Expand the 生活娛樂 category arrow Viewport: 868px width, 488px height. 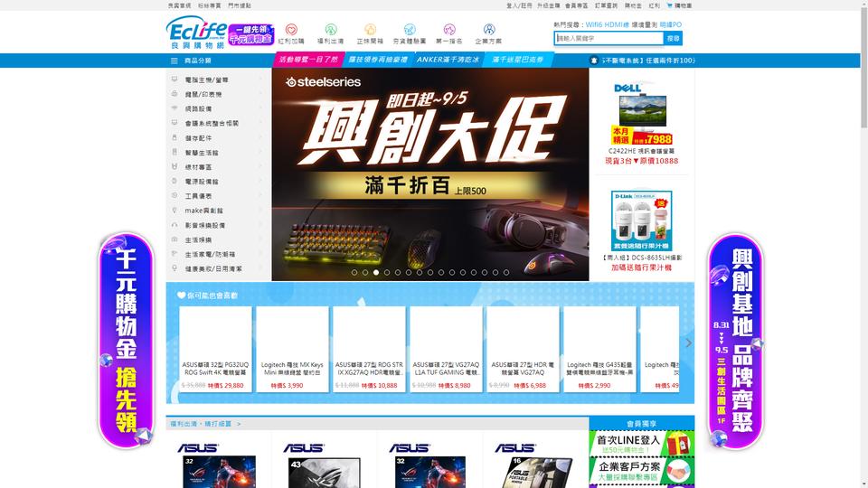coord(260,239)
